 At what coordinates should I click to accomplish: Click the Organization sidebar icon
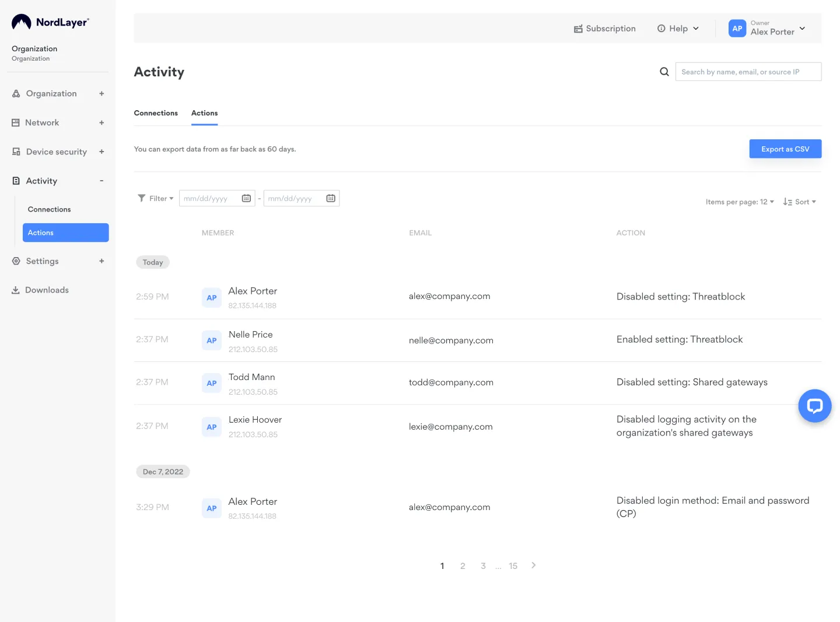coord(16,93)
